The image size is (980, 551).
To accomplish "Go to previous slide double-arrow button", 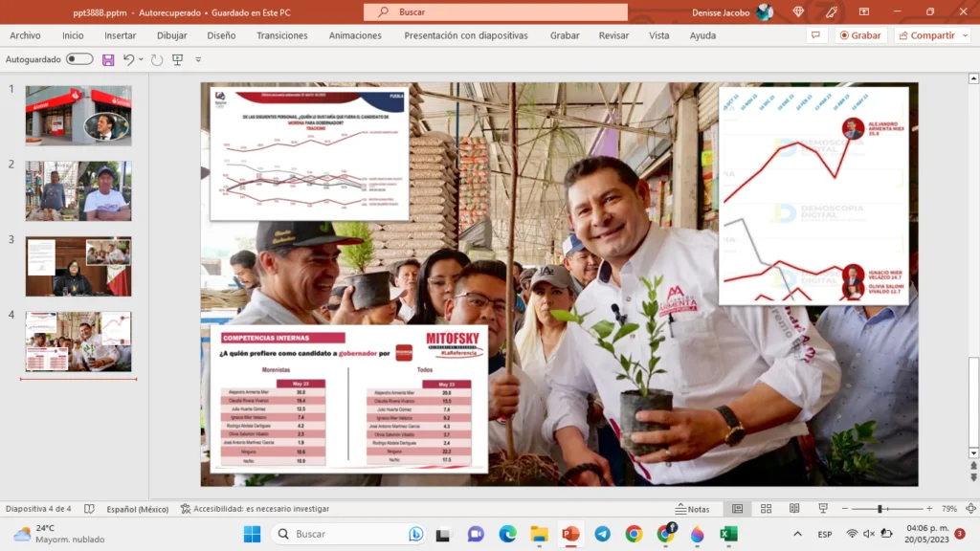I will pos(973,466).
